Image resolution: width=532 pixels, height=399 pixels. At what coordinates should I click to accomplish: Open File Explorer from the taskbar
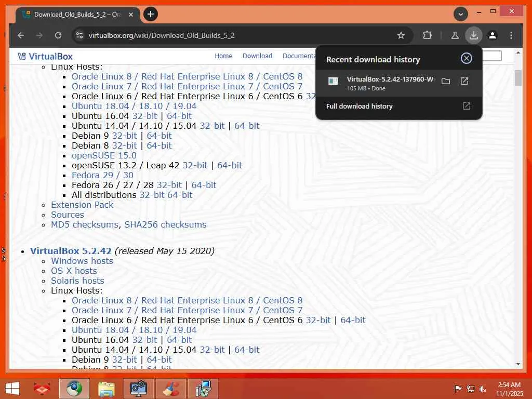106,389
